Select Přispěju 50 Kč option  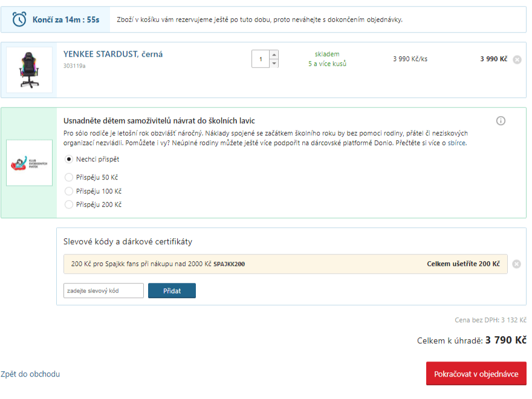click(69, 177)
